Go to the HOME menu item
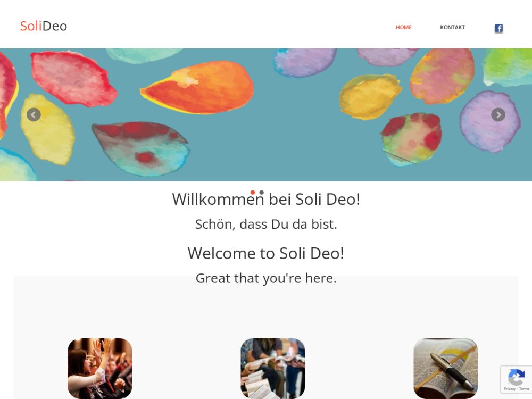The image size is (532, 399). tap(403, 28)
